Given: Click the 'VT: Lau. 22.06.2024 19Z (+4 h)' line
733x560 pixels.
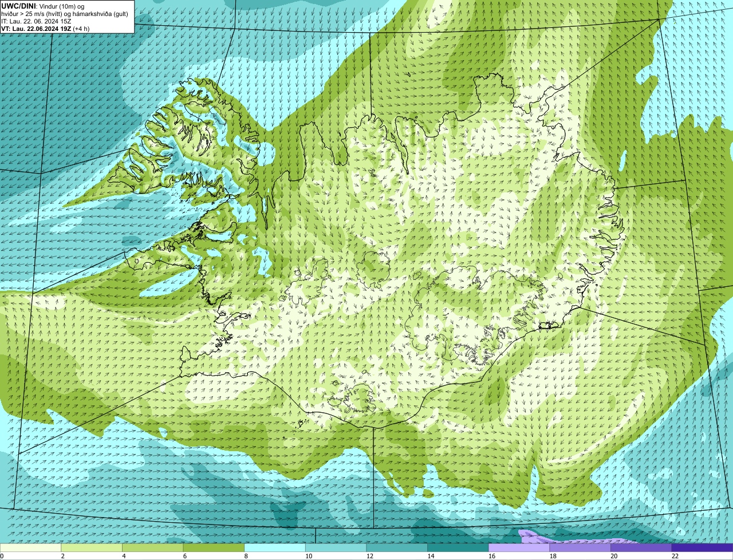Looking at the screenshot, I should coord(45,29).
